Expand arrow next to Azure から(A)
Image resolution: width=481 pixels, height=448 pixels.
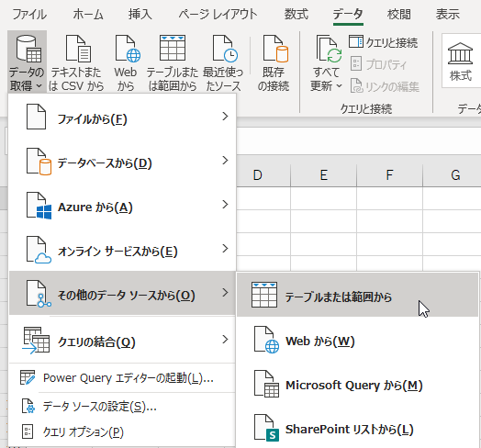[225, 205]
